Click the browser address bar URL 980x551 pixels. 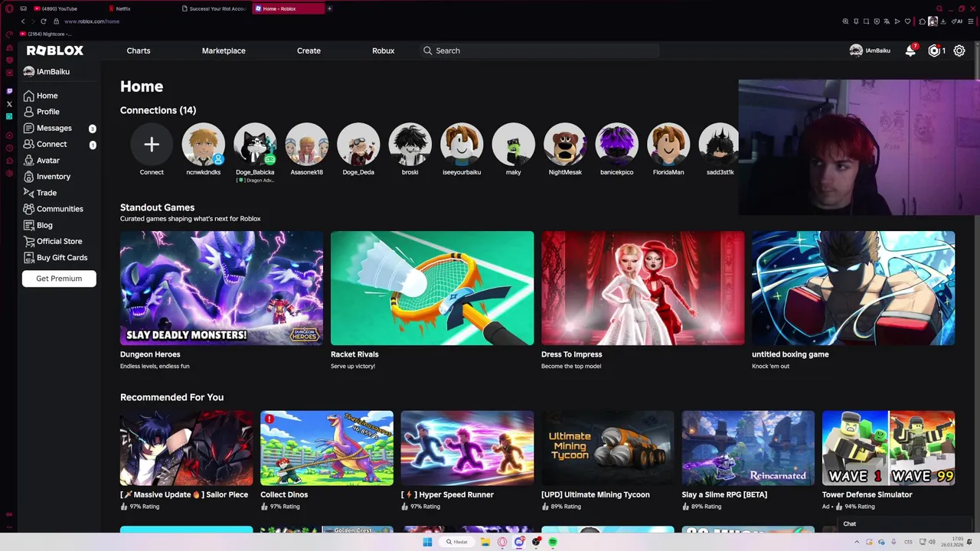pyautogui.click(x=92, y=21)
